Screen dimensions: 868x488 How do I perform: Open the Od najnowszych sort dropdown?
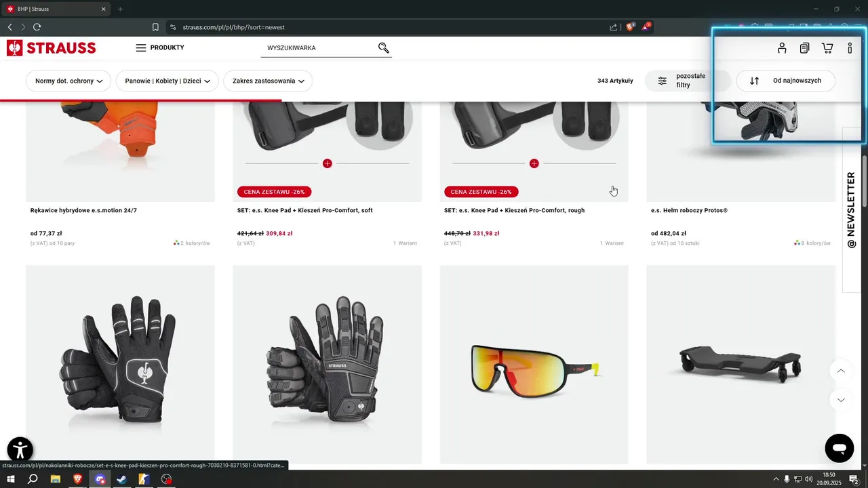tap(785, 81)
